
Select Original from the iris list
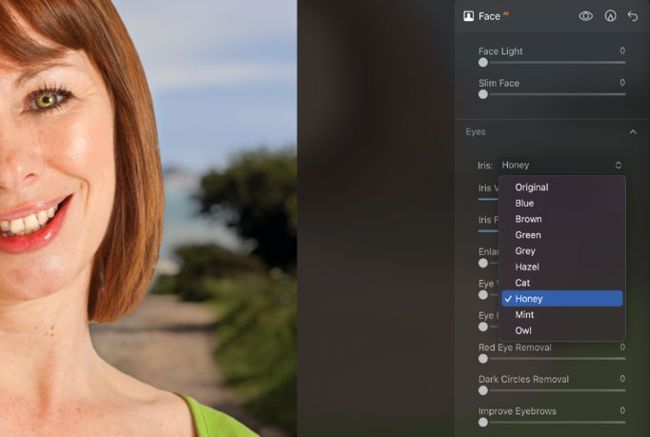[531, 187]
